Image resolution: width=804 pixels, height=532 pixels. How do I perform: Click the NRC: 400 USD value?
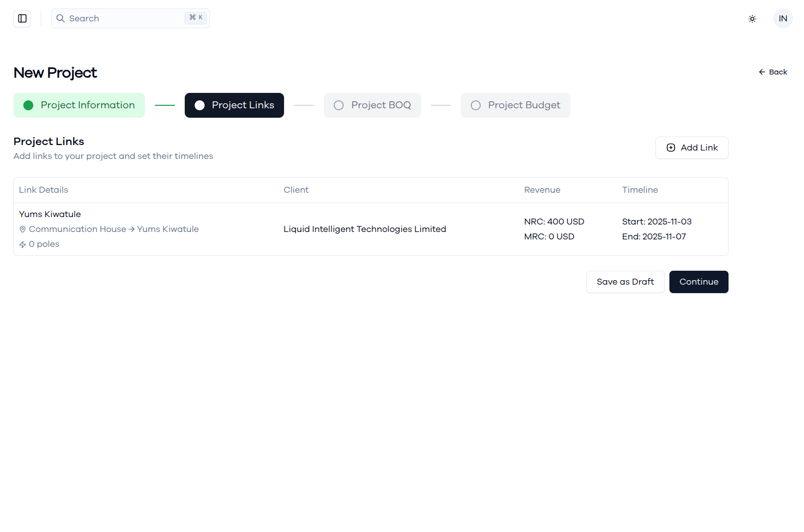click(554, 222)
